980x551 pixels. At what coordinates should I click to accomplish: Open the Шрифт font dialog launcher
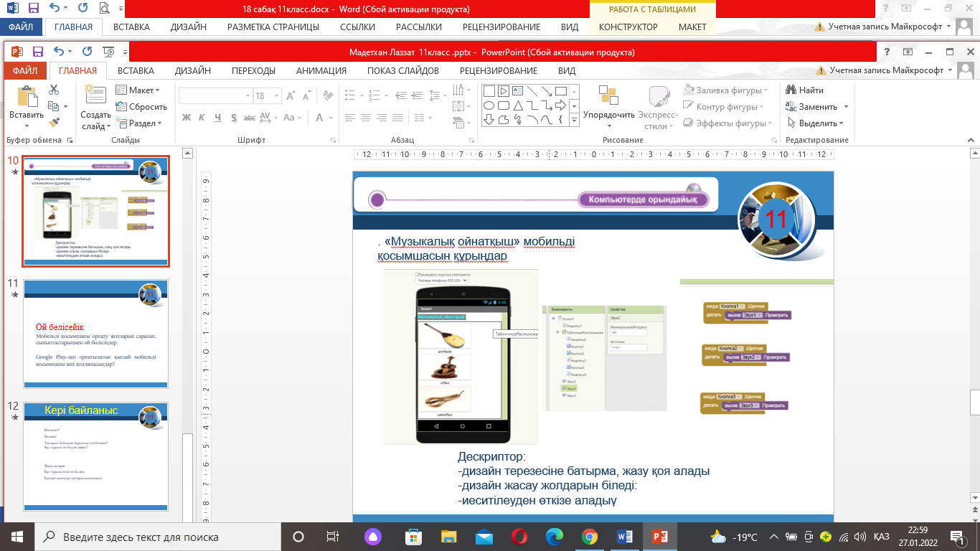click(x=334, y=140)
